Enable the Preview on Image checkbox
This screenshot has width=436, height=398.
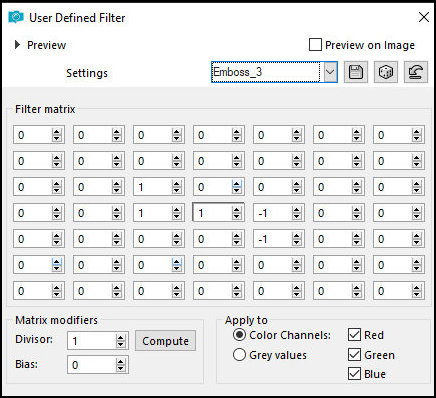tap(315, 45)
